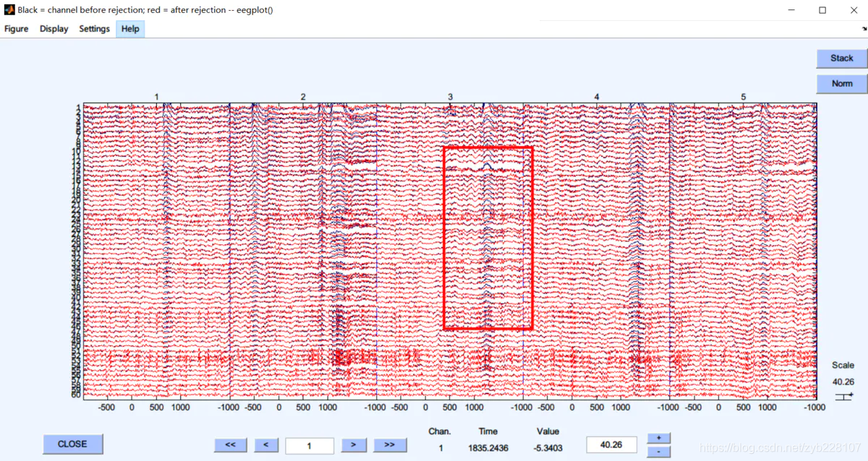Click the CLOSE button

tap(72, 444)
